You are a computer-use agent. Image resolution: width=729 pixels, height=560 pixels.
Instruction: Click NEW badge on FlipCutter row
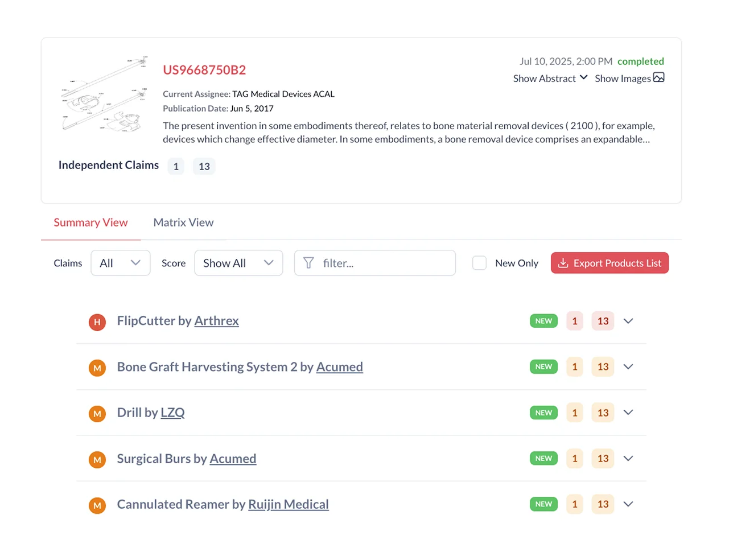[543, 321]
